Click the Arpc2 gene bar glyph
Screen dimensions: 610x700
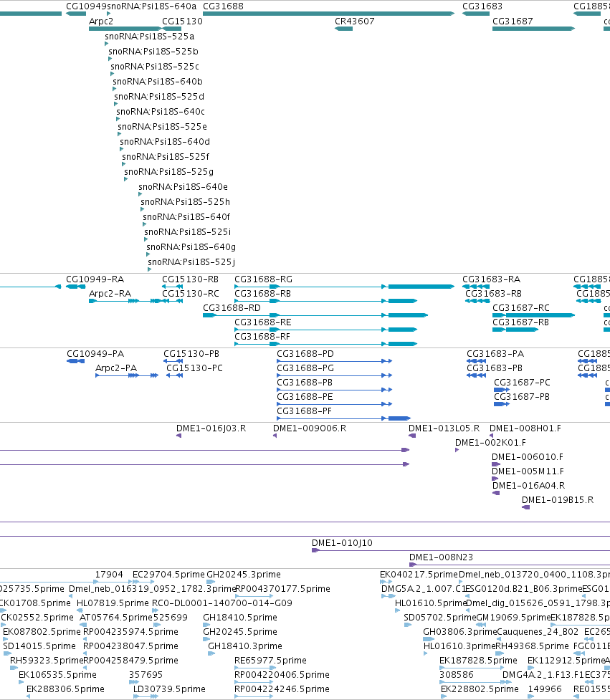[x=125, y=29]
